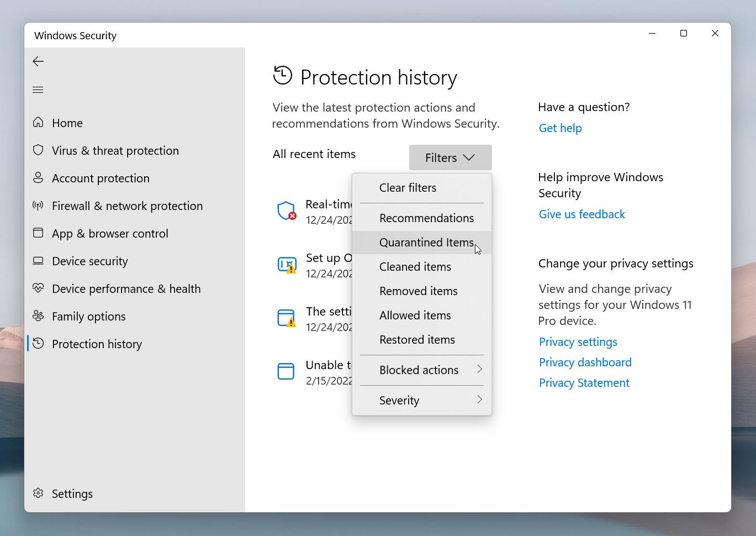Open the Privacy settings link
Image resolution: width=756 pixels, height=536 pixels.
(578, 342)
